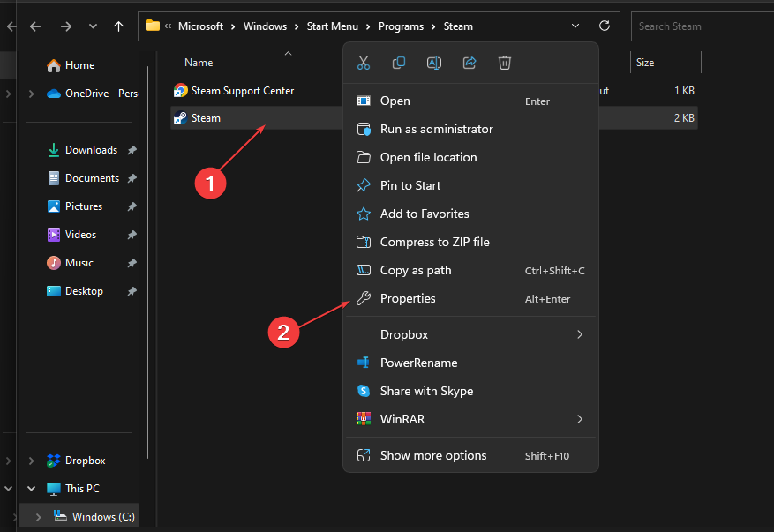Click the Home icon in sidebar

pyautogui.click(x=53, y=65)
